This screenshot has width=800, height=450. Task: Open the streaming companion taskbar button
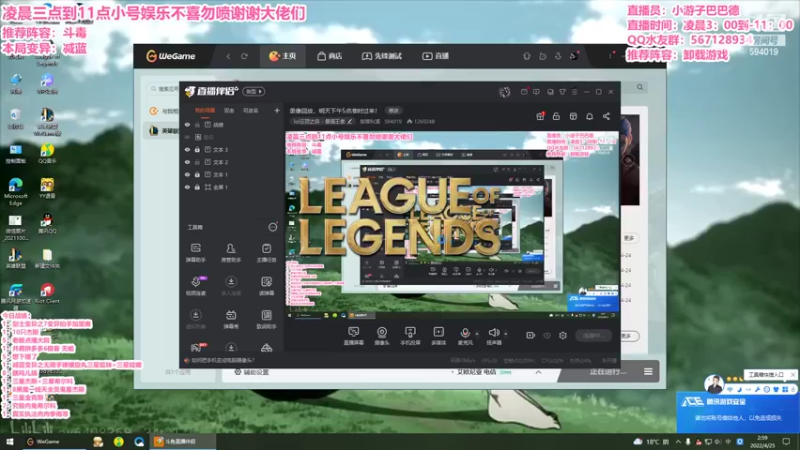tap(183, 441)
